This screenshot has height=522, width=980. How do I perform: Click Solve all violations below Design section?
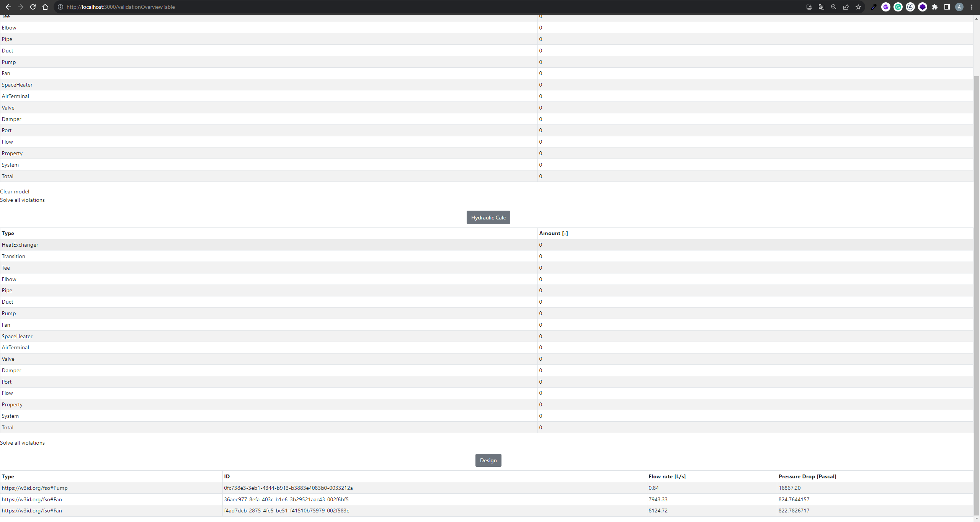point(22,443)
